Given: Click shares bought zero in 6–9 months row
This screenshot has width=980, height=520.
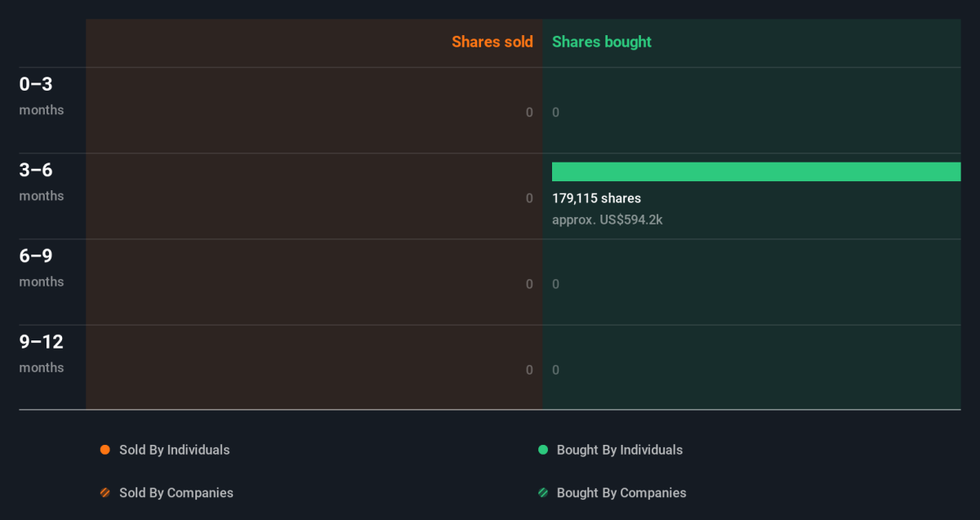Looking at the screenshot, I should pos(556,284).
